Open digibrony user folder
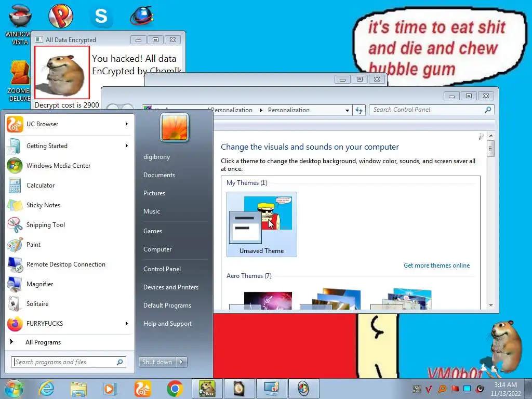 click(x=156, y=157)
